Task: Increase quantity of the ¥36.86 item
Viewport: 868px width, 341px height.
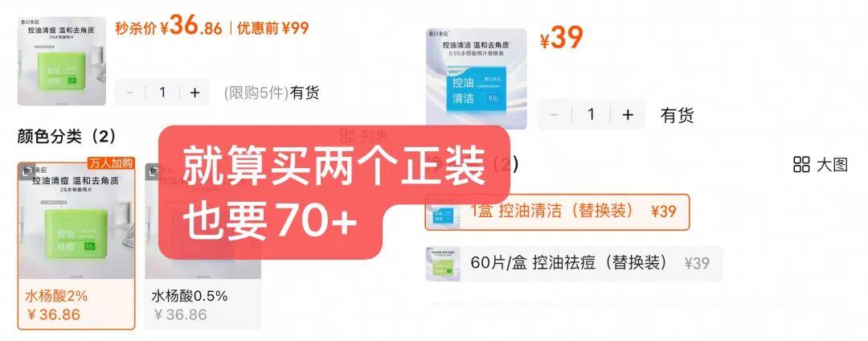Action: 194,92
